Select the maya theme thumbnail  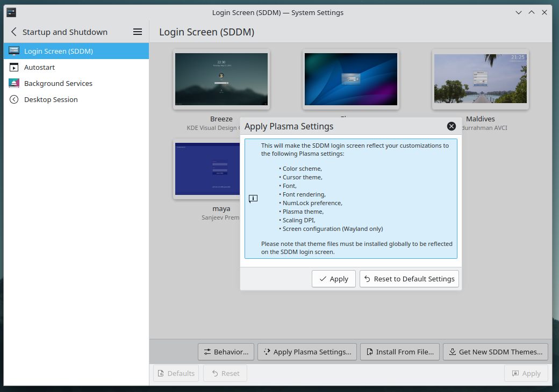[x=207, y=169]
